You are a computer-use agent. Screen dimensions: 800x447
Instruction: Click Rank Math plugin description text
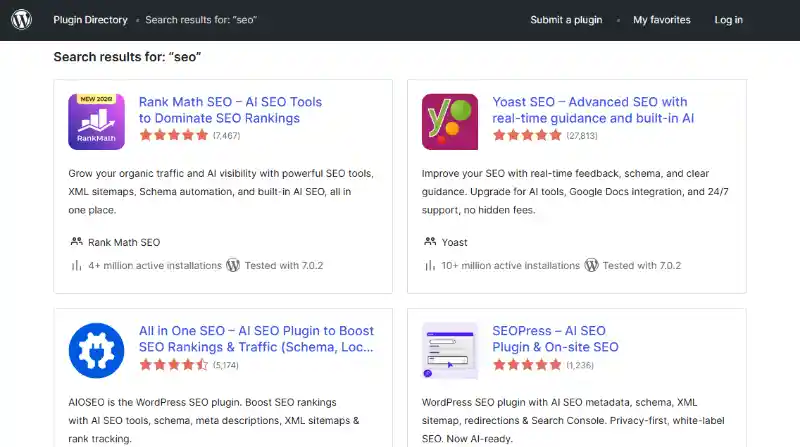221,192
